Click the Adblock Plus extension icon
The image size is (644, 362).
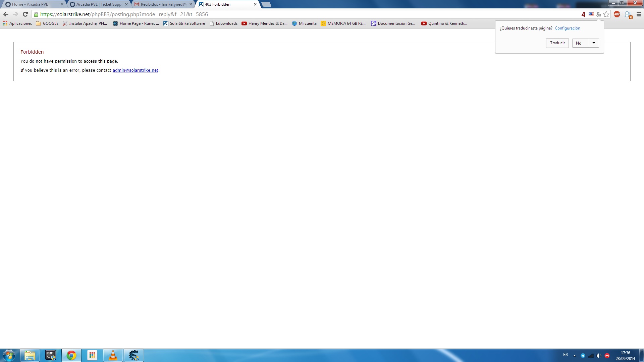(x=616, y=14)
